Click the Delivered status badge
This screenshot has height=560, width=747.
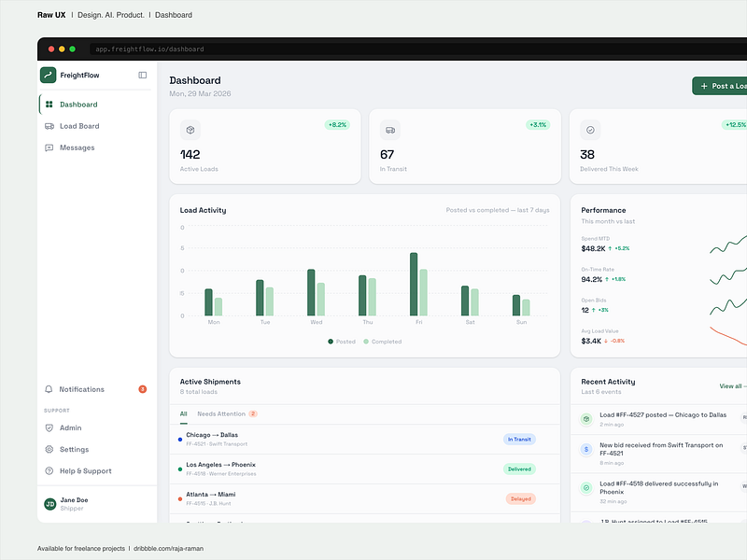point(519,469)
